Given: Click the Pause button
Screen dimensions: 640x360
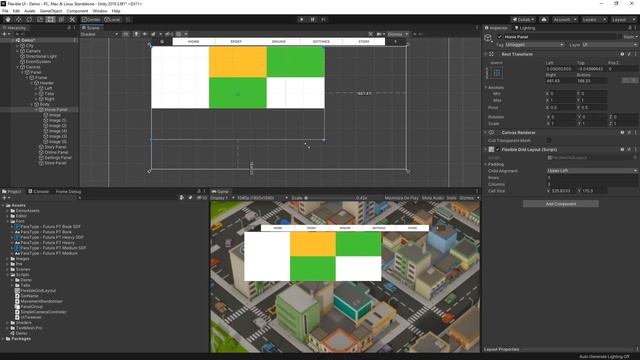Looking at the screenshot, I should 313,19.
